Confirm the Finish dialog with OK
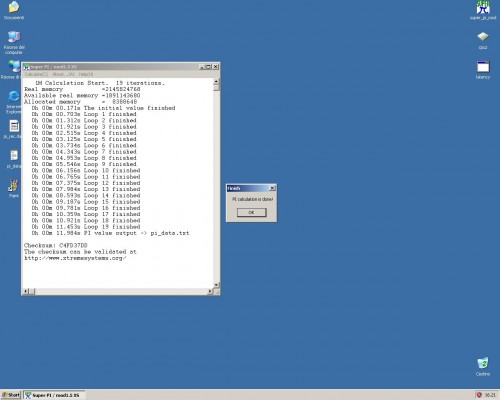Screen dimensions: 500x400 [252, 212]
